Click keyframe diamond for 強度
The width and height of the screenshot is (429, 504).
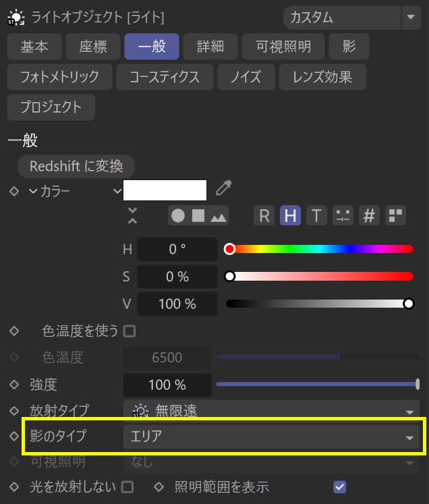[x=14, y=385]
